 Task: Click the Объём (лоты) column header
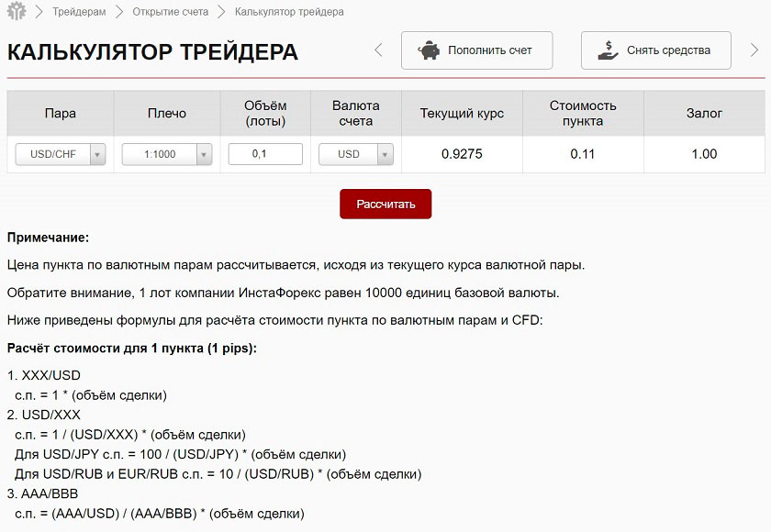pyautogui.click(x=265, y=114)
